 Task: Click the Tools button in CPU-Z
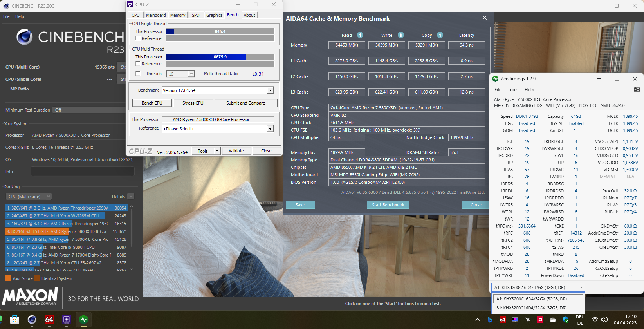203,151
